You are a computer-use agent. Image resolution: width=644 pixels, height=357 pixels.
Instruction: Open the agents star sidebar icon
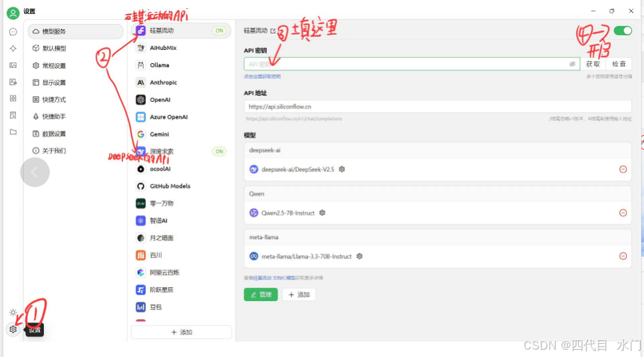tap(13, 49)
